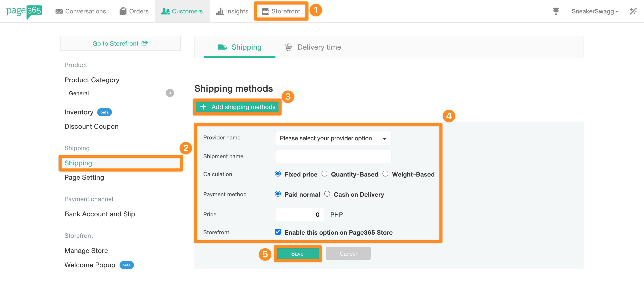Open the trophy rewards icon
The image size is (644, 282).
(556, 11)
